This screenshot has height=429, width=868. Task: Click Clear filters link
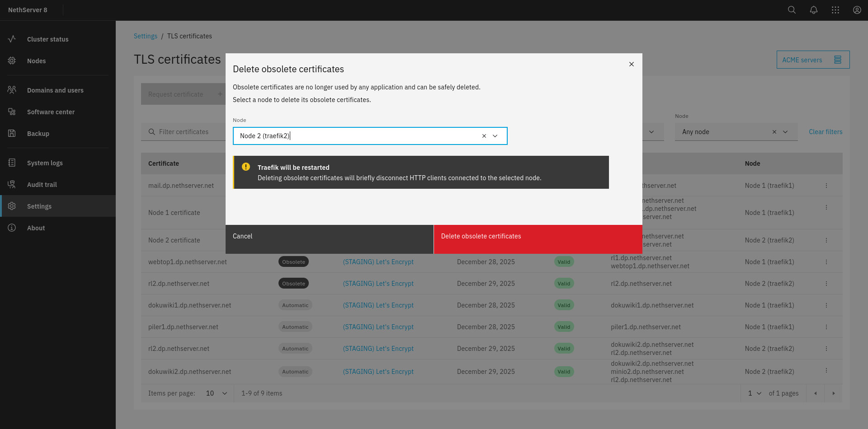tap(825, 132)
